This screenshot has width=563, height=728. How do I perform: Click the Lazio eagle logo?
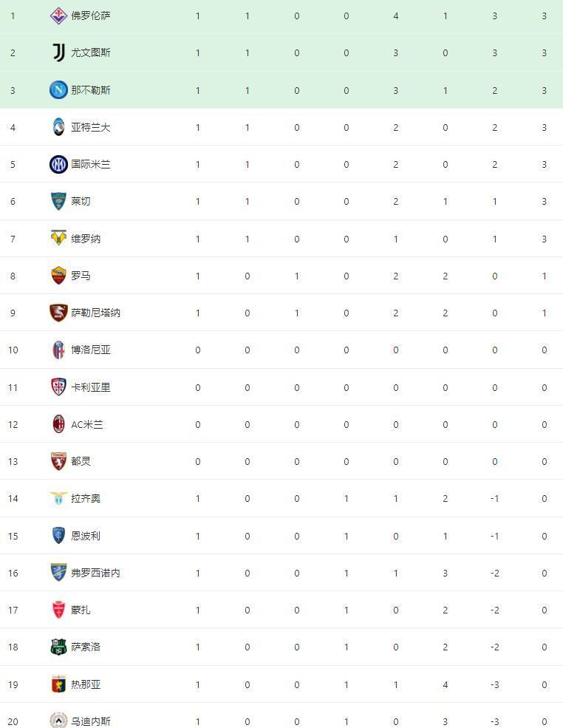point(58,498)
